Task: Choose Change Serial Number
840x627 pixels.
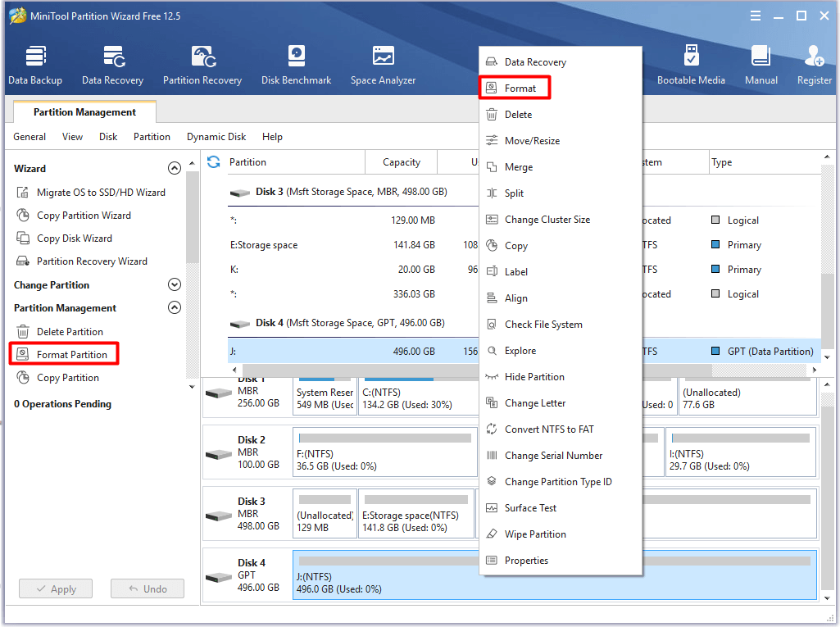Action: [561, 456]
